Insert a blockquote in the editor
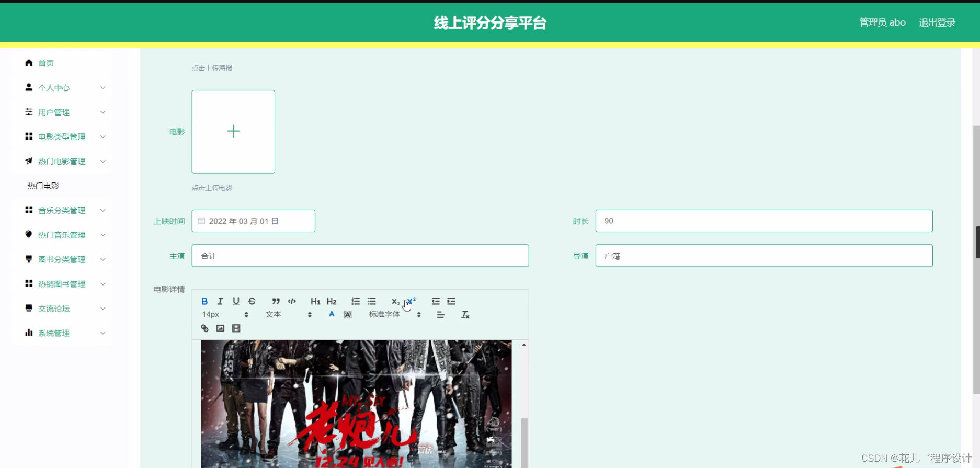The image size is (980, 468). (276, 301)
